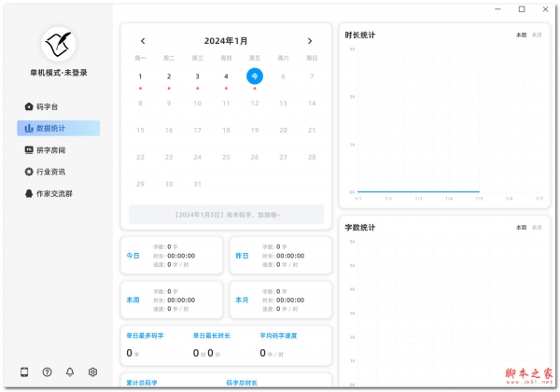Switch 字数统计 chart to 本周
560x392 pixels.
click(521, 228)
